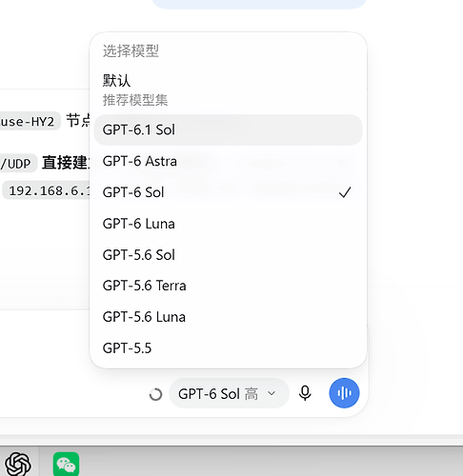Click the 选择模型 menu header
Viewport: 463px width, 476px height.
pyautogui.click(x=131, y=50)
